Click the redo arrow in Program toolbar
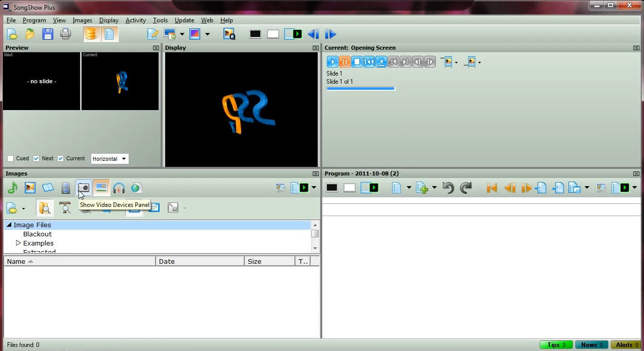Viewport: 644px width, 351px height. (466, 188)
